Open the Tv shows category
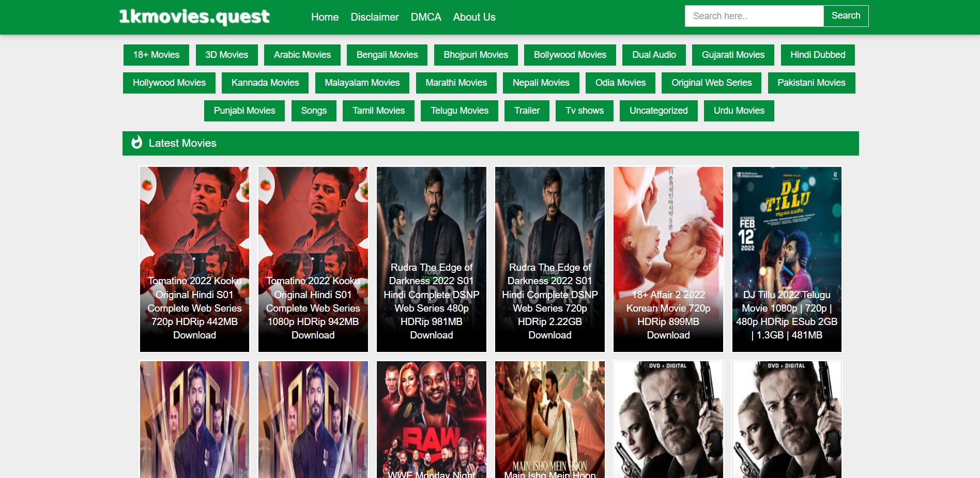Viewport: 980px width, 478px height. click(x=585, y=111)
